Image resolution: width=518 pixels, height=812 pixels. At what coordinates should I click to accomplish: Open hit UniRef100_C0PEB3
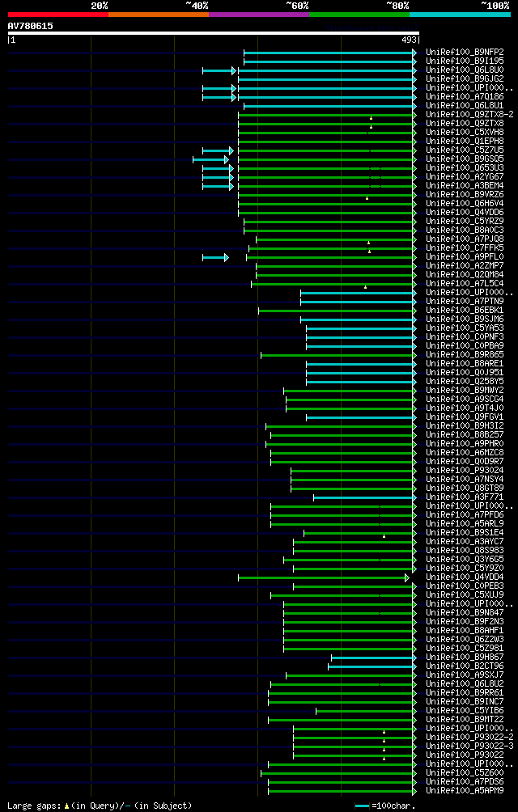tap(465, 586)
